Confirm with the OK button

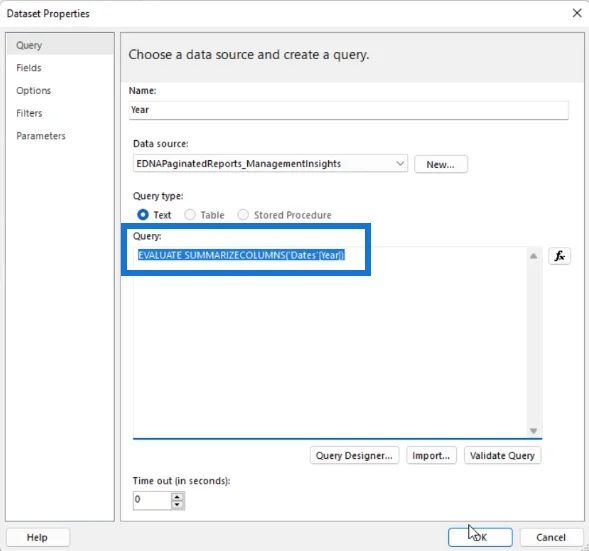(x=480, y=537)
